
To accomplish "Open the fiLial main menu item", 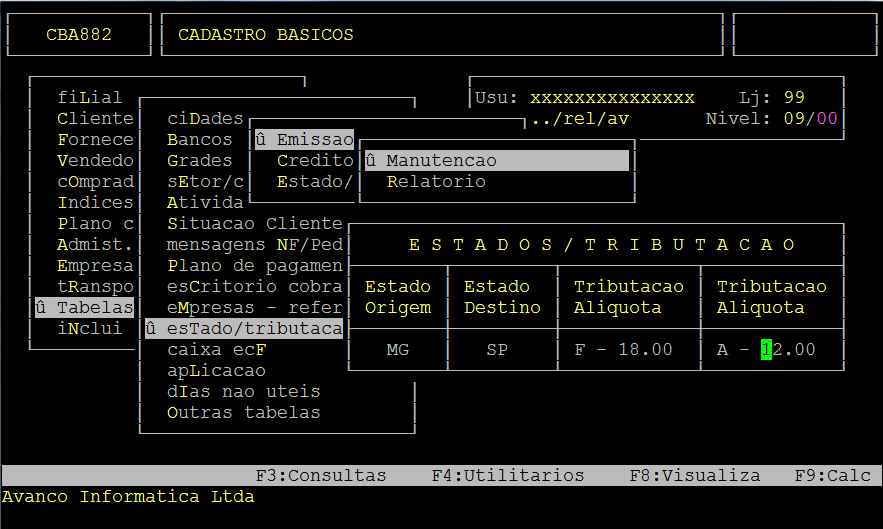I will point(89,98).
